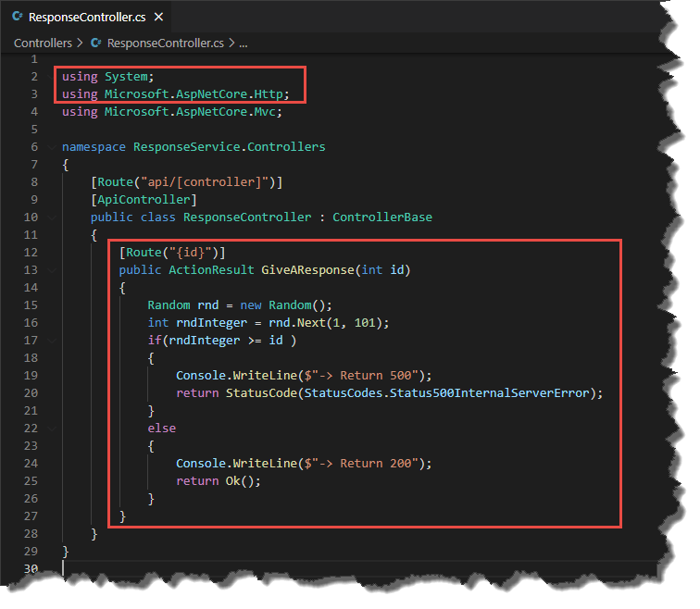Click 'Microsoft.AspNetCore.Http' using statement
Screen dimensions: 700x609
pos(194,94)
